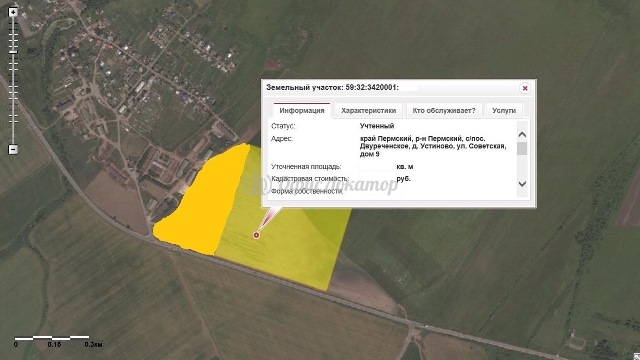This screenshot has height=360, width=640.
Task: Click the zoom out minus button
Action: [x=13, y=149]
